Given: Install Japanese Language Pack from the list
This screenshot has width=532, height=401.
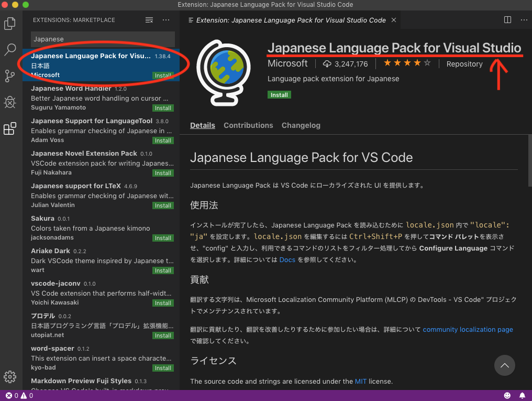Looking at the screenshot, I should click(x=163, y=75).
